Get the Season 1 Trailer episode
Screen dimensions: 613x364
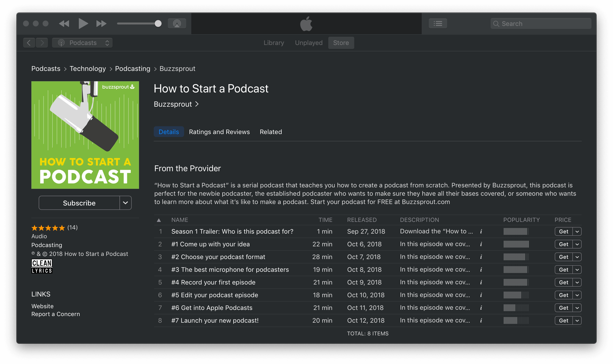564,232
